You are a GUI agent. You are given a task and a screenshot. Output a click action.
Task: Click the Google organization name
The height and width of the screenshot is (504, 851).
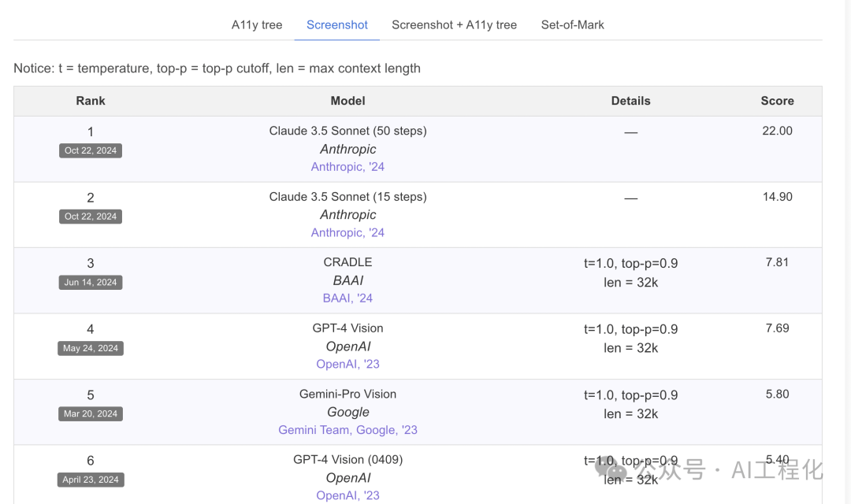[348, 413]
